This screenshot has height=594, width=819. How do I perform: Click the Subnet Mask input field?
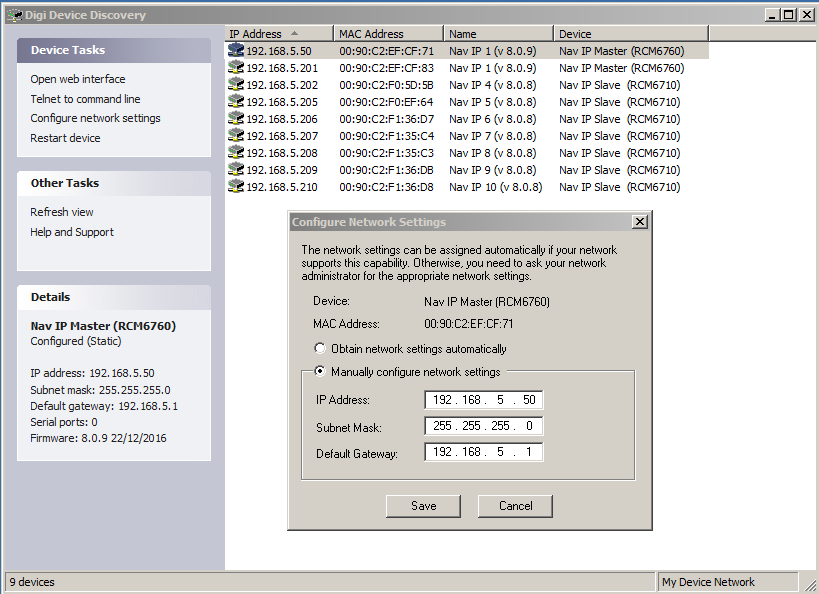(484, 426)
